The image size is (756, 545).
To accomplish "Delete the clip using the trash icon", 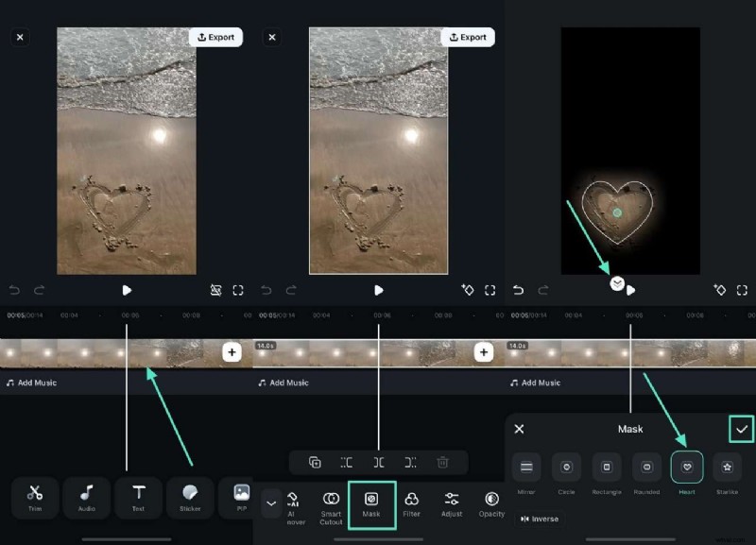I will 442,462.
